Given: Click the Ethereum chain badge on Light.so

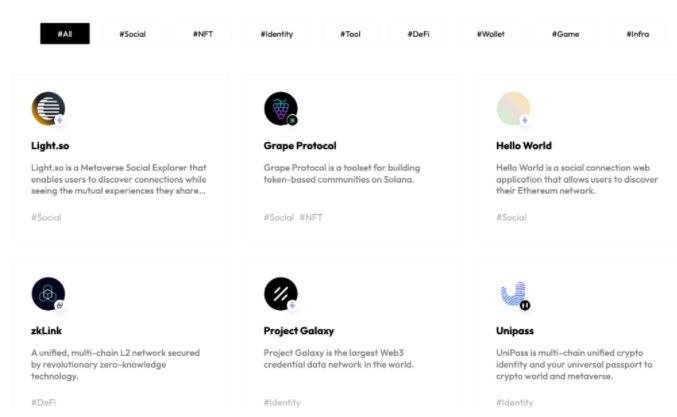Looking at the screenshot, I should pyautogui.click(x=60, y=120).
